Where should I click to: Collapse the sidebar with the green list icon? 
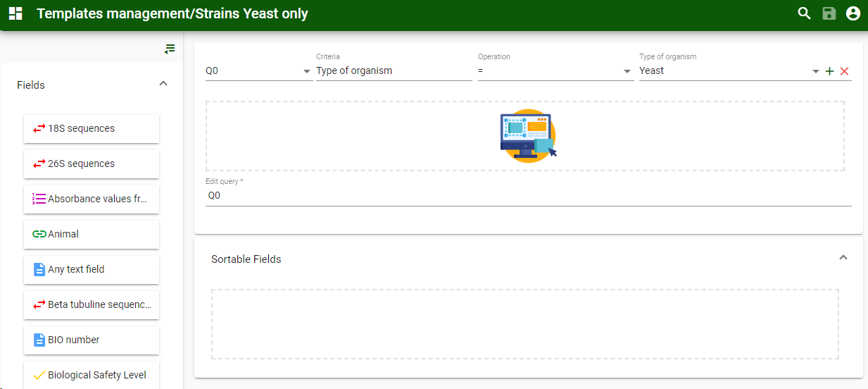point(170,49)
